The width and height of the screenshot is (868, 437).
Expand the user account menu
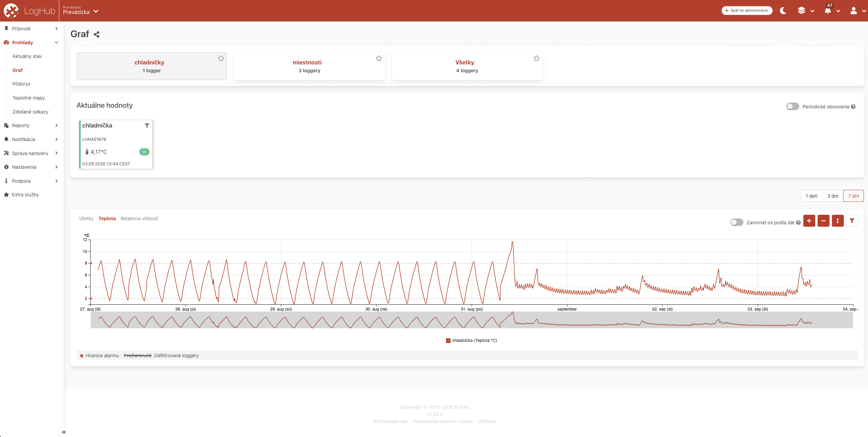pyautogui.click(x=857, y=11)
